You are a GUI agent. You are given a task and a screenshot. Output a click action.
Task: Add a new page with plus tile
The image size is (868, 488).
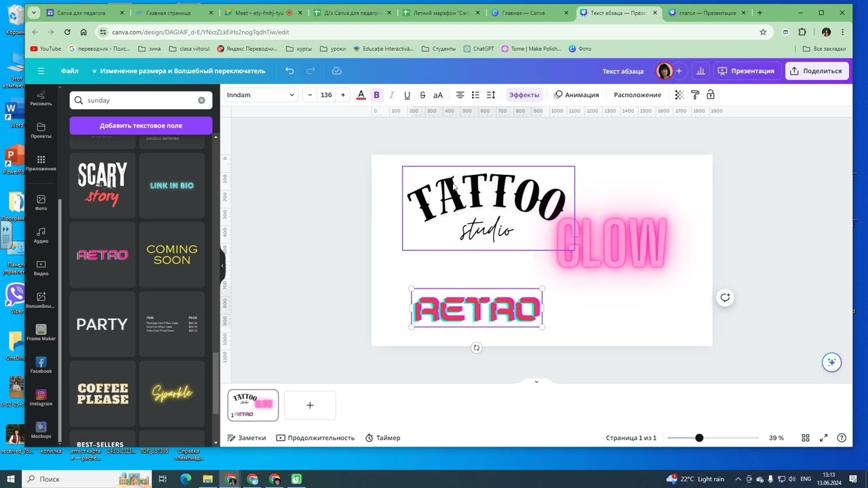pos(310,405)
